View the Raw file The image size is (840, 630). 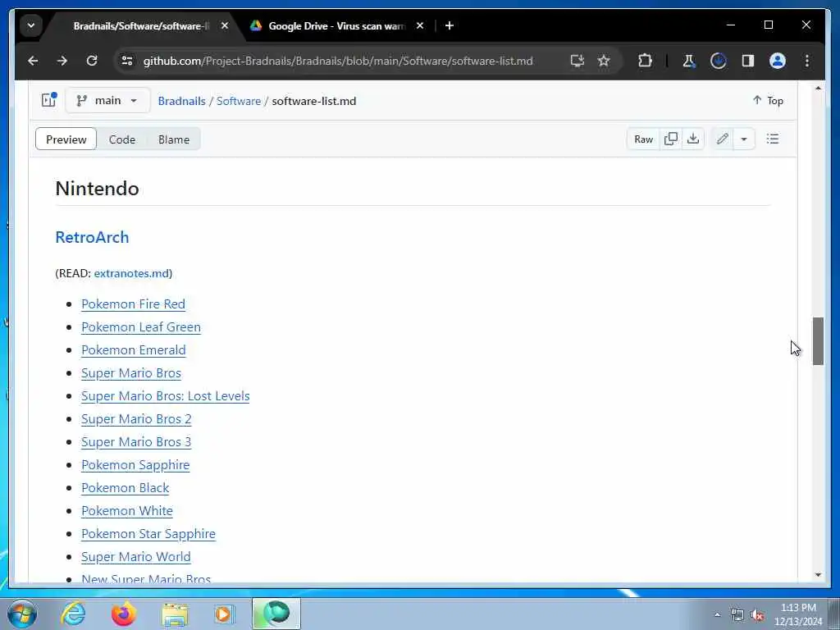pyautogui.click(x=643, y=139)
